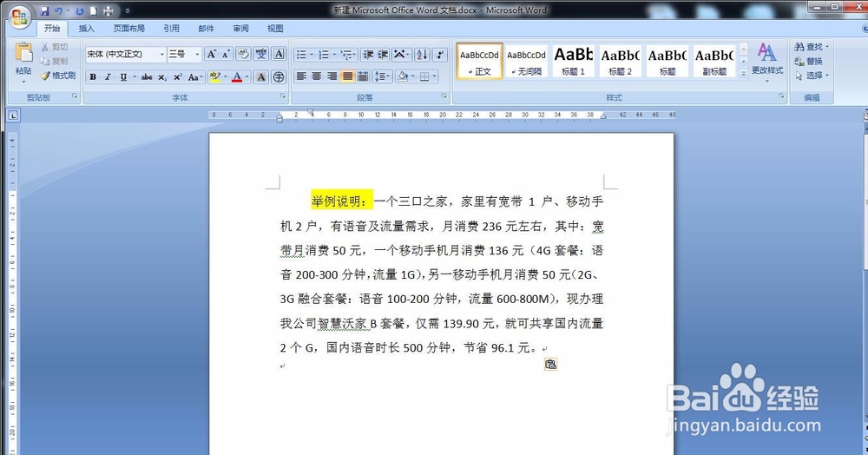Insert enclosed character (带圈字符)
Screen dimensions: 868x455
[279, 77]
